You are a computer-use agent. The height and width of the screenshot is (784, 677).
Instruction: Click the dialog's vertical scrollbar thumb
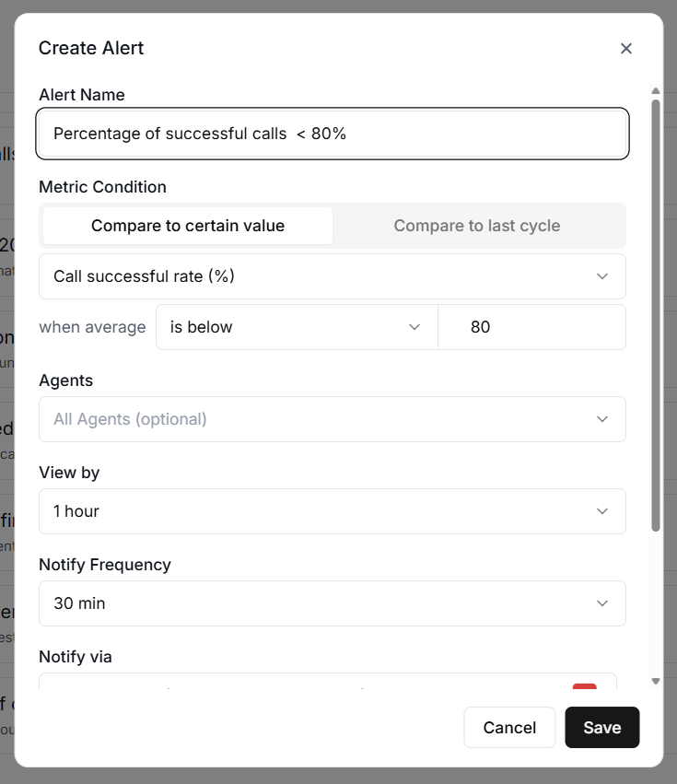pyautogui.click(x=656, y=313)
